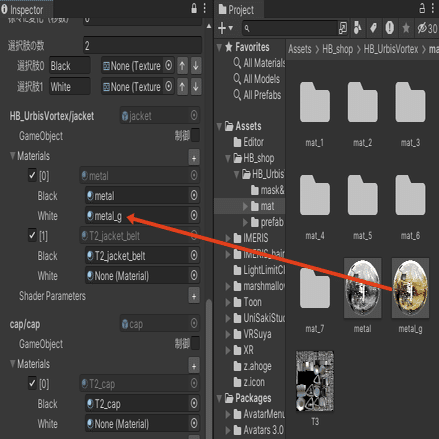The height and width of the screenshot is (439, 439).
Task: Open object picker for cap field
Action: click(x=194, y=323)
